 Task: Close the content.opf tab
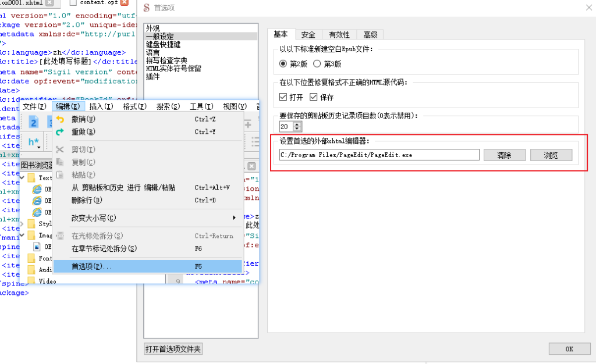(125, 3)
